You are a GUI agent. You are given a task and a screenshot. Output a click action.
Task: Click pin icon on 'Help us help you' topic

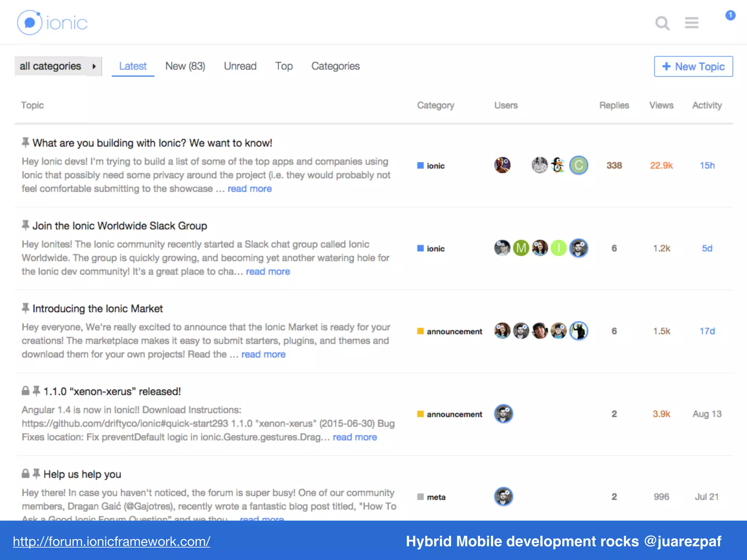[x=36, y=474]
